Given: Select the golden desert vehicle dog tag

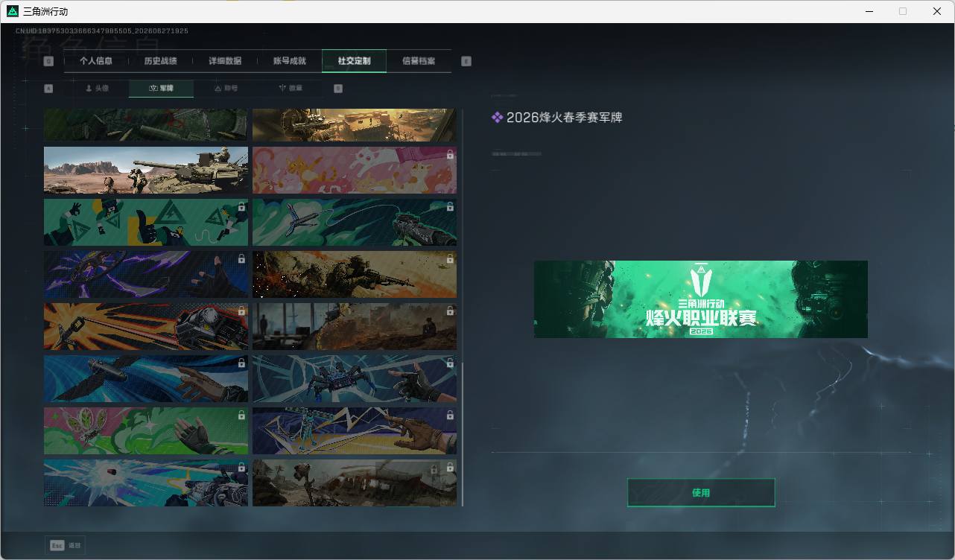Looking at the screenshot, I should 355,125.
